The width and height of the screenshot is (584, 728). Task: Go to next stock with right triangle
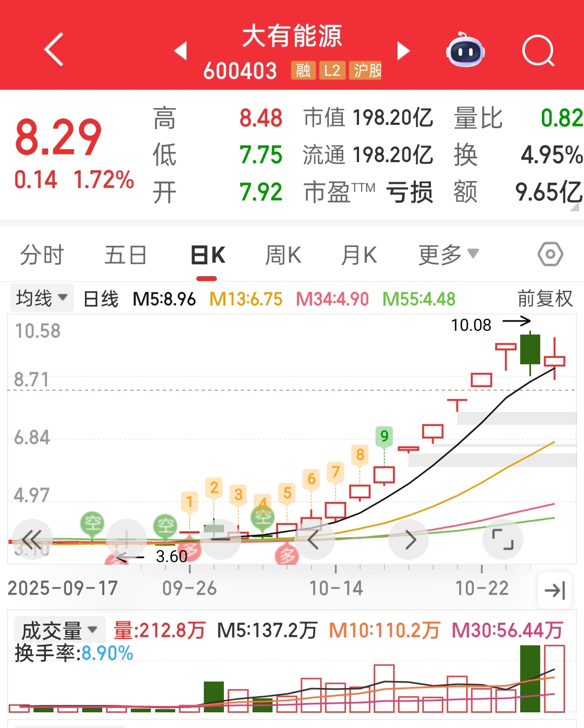(x=403, y=51)
